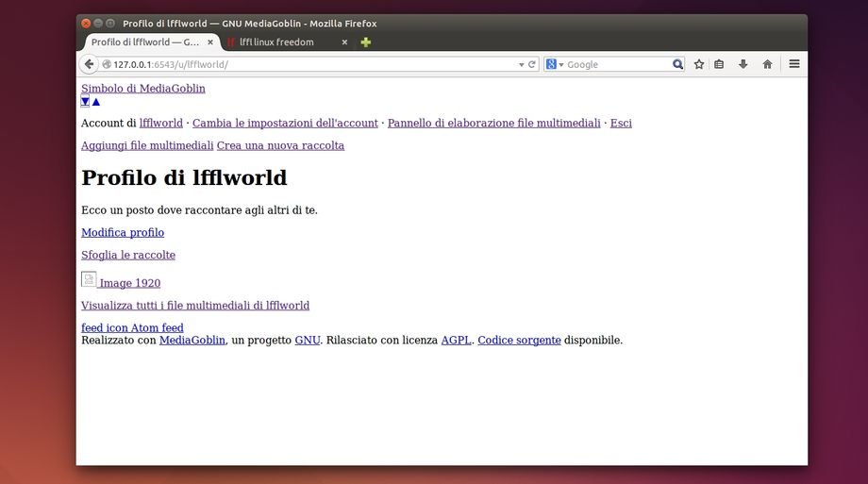Open the downloads arrow icon
The width and height of the screenshot is (868, 484).
pyautogui.click(x=743, y=64)
